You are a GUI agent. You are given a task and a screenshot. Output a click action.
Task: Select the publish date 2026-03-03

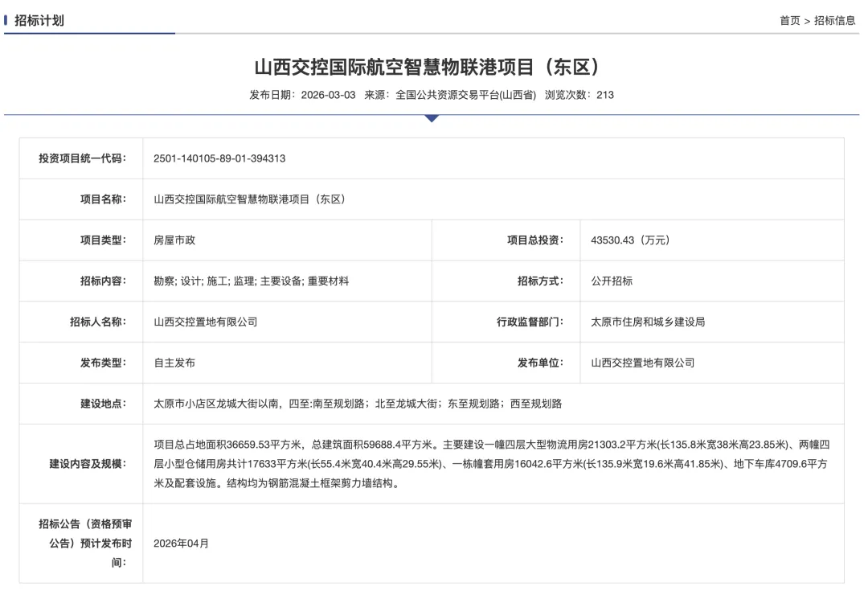328,95
